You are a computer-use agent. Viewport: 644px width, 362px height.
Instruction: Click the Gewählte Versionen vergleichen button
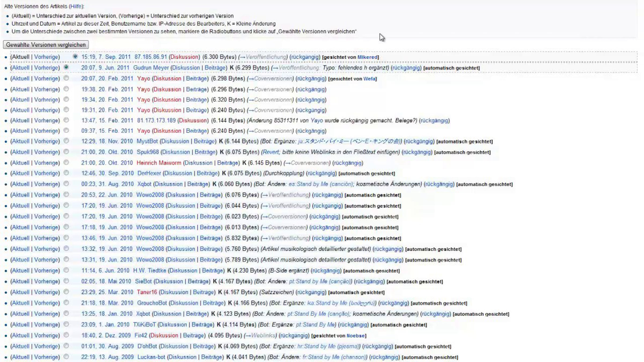coord(46,45)
